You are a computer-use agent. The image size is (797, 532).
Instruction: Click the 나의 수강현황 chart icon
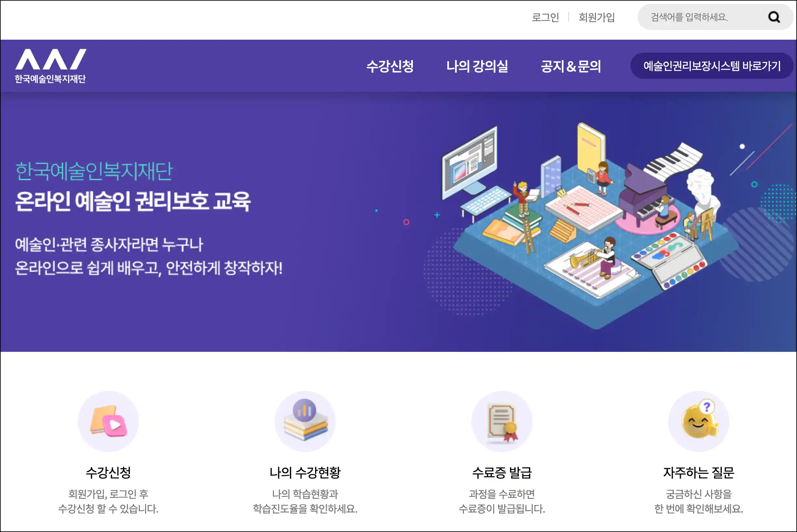[305, 421]
